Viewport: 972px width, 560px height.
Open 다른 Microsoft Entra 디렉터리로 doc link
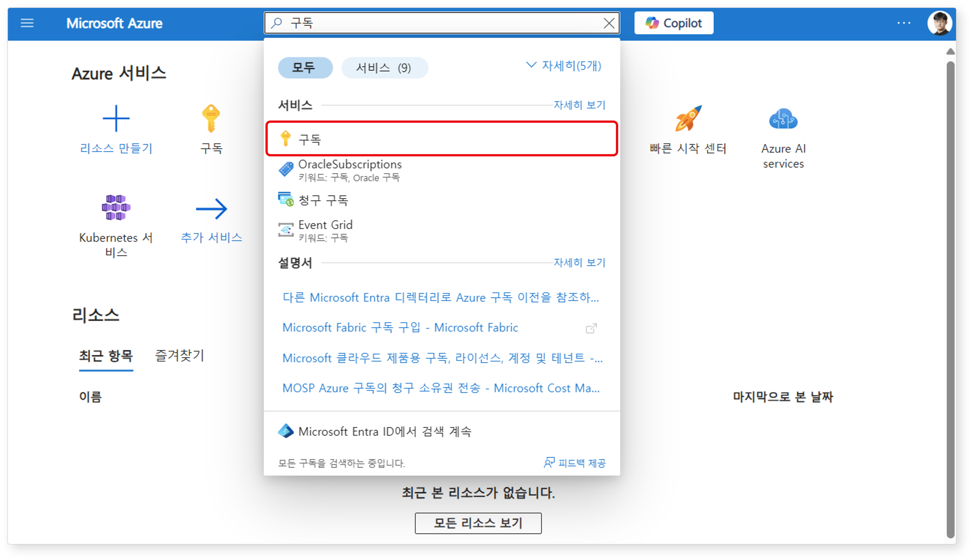[441, 297]
